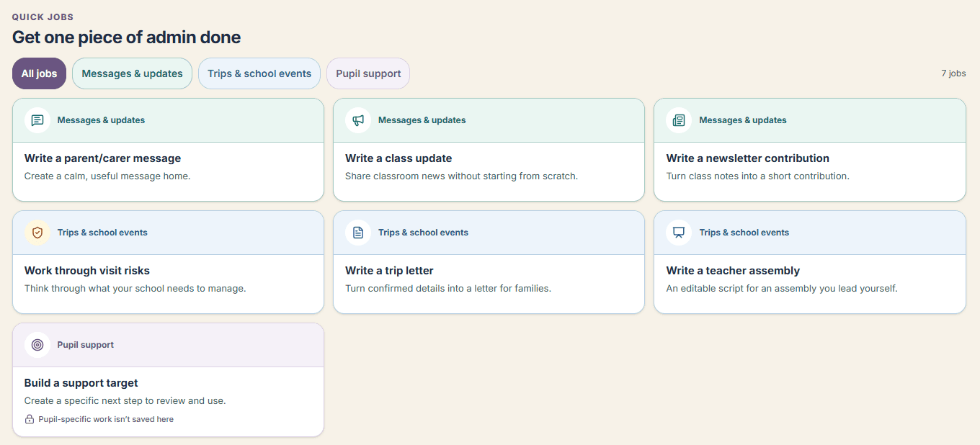Filter by Messages & updates
The height and width of the screenshot is (445, 980).
pos(132,73)
